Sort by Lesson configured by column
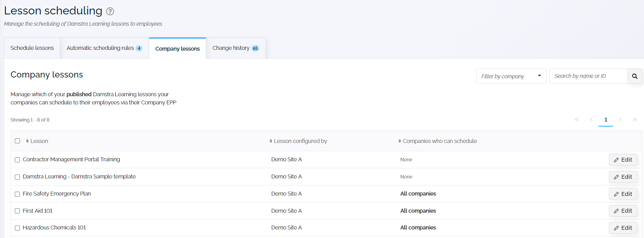The height and width of the screenshot is (238, 644). [298, 141]
